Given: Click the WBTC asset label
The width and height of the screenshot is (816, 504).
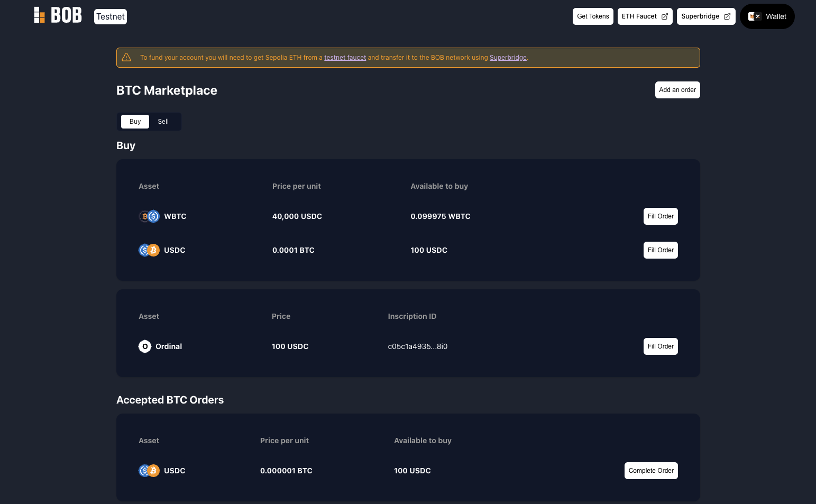Looking at the screenshot, I should (175, 216).
